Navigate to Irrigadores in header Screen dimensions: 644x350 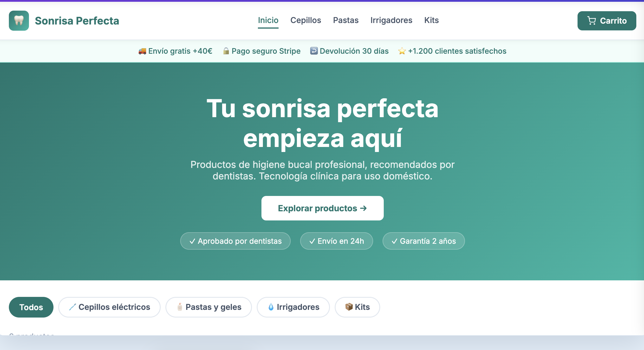click(391, 20)
